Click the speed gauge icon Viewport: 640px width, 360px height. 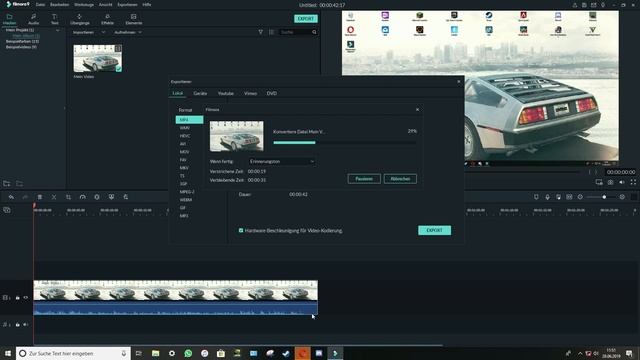tap(82, 197)
